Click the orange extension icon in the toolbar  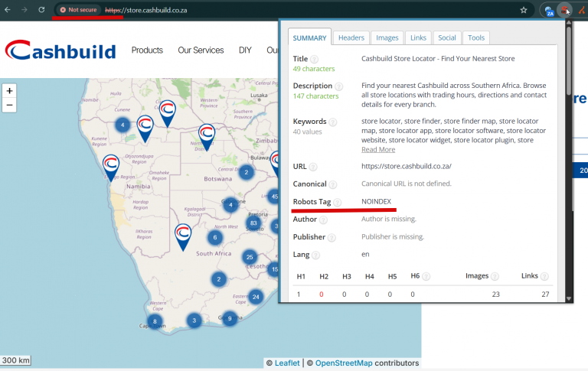pyautogui.click(x=583, y=10)
